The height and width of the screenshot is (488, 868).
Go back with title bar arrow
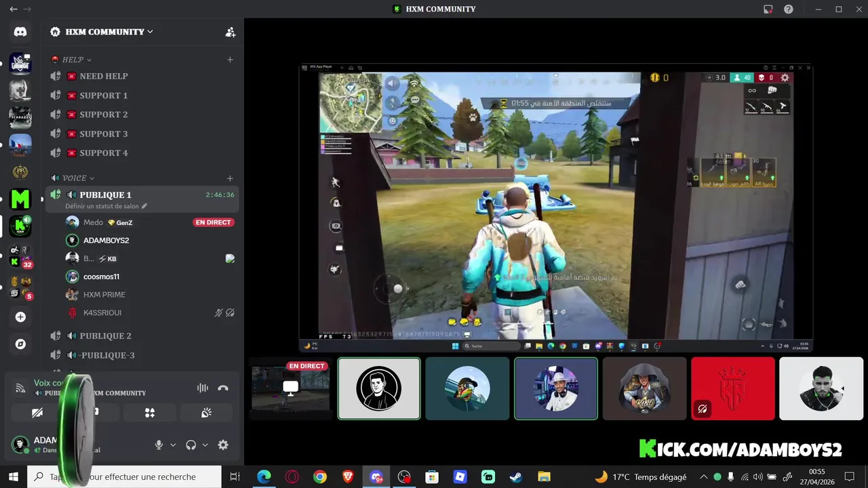[x=13, y=9]
